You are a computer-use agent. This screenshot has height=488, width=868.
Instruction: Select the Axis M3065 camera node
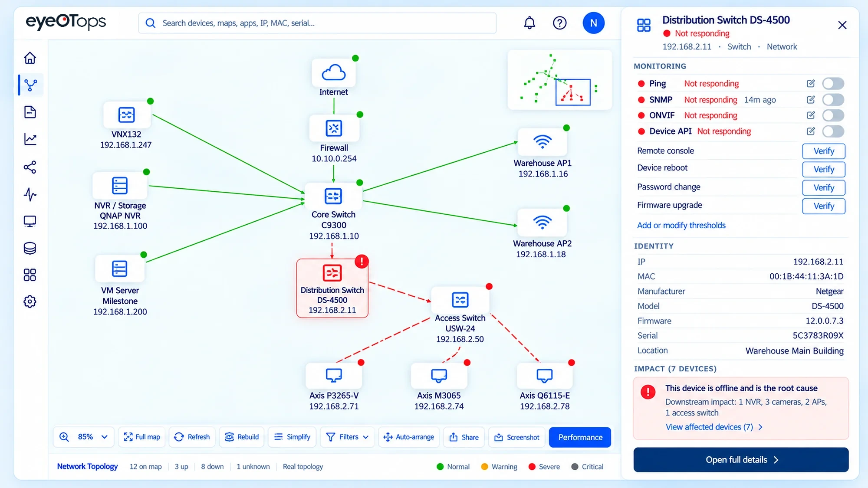(x=439, y=376)
